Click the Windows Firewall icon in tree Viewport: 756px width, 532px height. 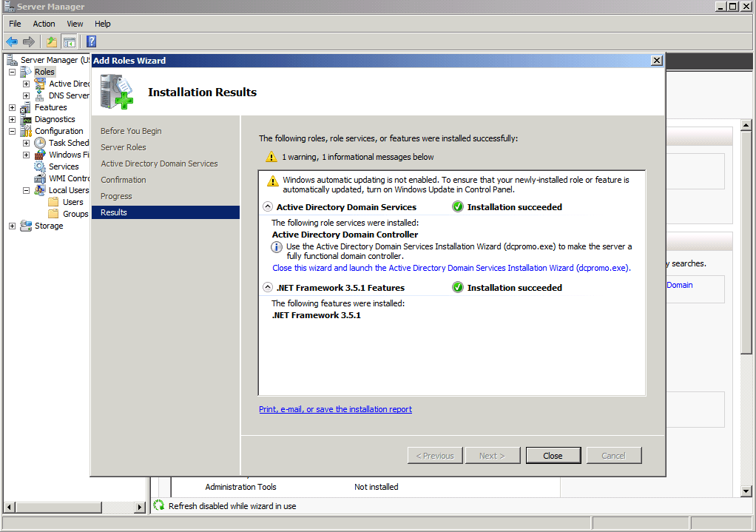coord(40,155)
